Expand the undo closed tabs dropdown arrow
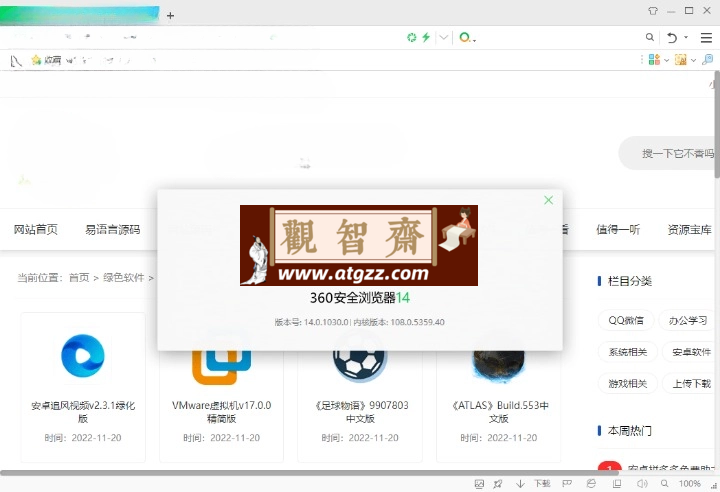Viewport: 720px width, 492px height. pos(686,37)
